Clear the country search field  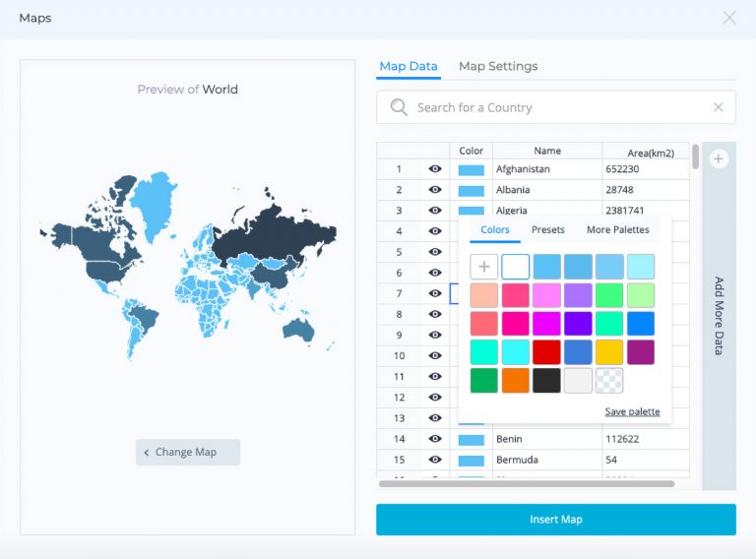point(718,107)
